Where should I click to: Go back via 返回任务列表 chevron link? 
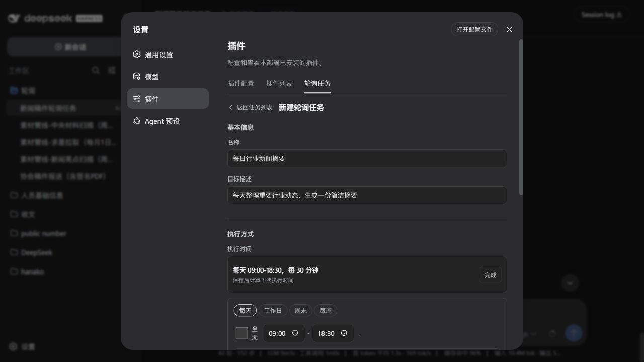[250, 107]
